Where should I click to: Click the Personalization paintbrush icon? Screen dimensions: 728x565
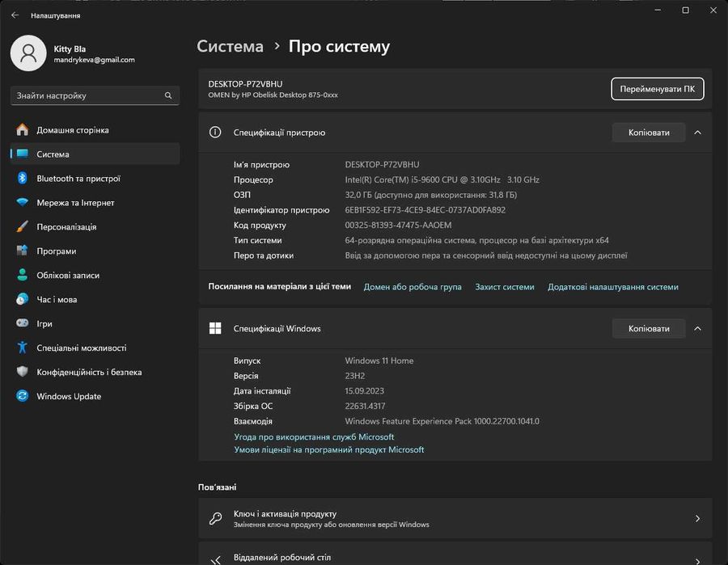coord(23,227)
